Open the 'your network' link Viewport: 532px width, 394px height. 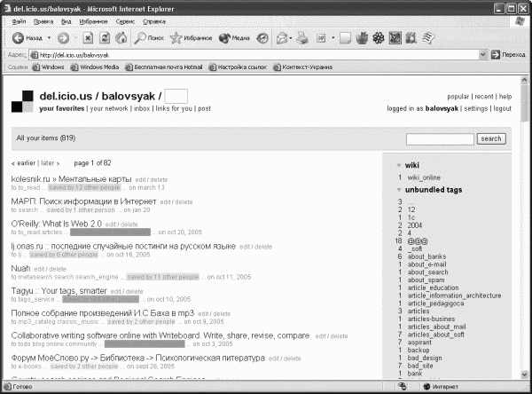tap(109, 108)
